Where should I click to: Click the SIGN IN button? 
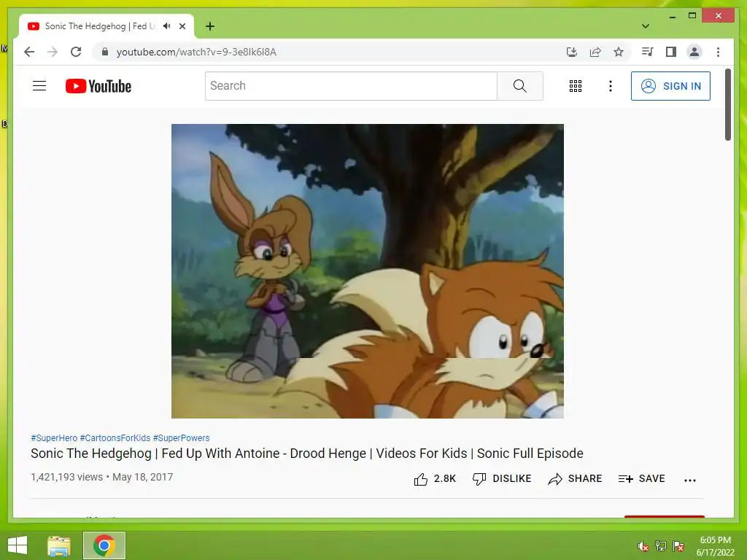click(670, 86)
